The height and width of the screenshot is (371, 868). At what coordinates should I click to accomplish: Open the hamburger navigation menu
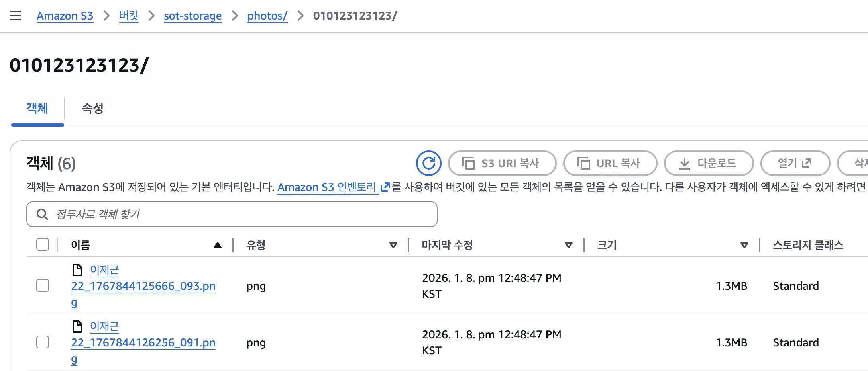tap(15, 16)
